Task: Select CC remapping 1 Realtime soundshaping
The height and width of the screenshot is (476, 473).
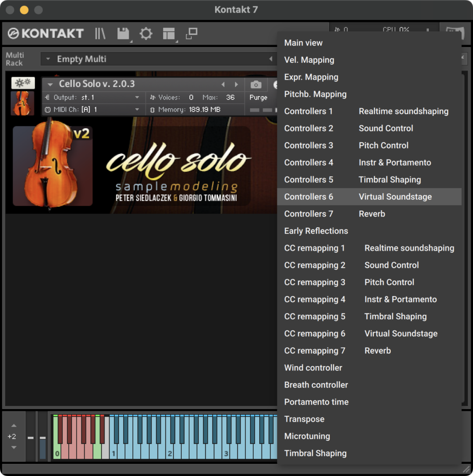Action: click(x=369, y=248)
